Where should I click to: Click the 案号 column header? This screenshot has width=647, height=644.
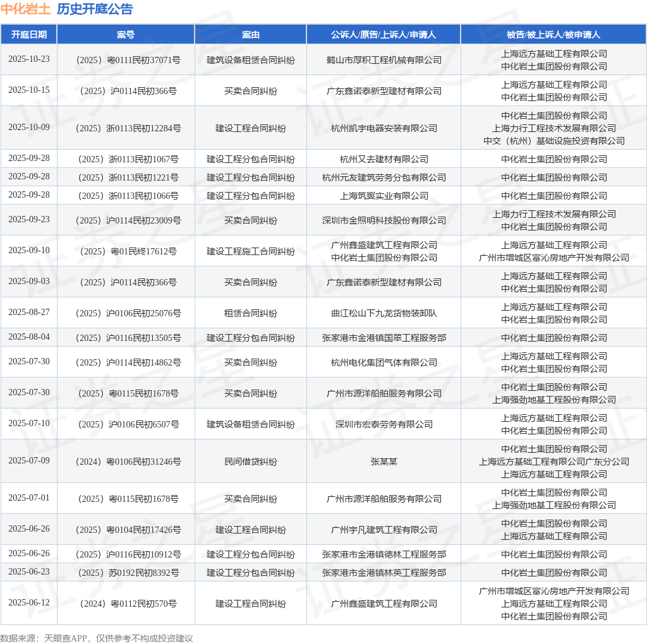coord(126,35)
